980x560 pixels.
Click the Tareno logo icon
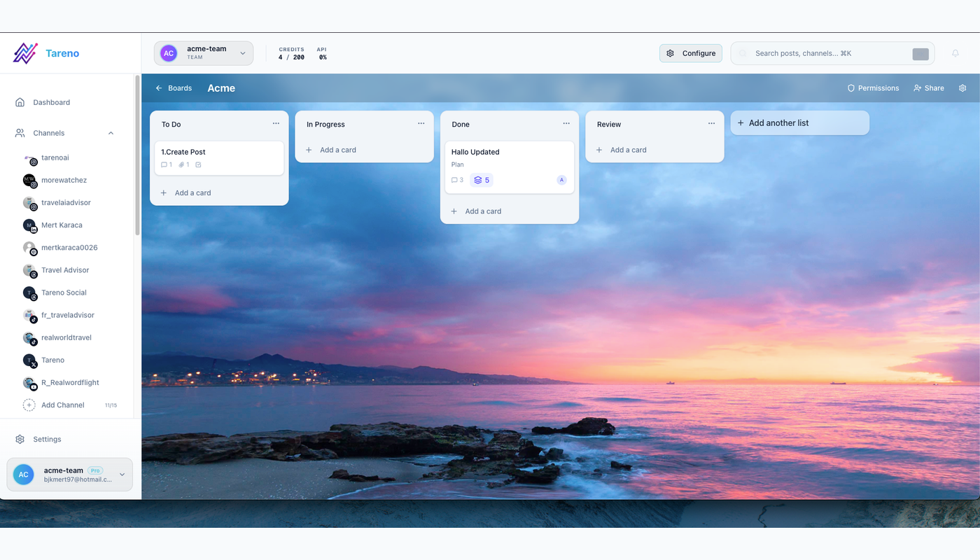[x=24, y=53]
